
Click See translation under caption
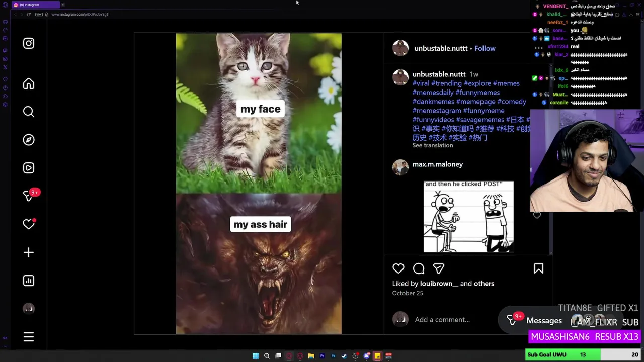(433, 145)
